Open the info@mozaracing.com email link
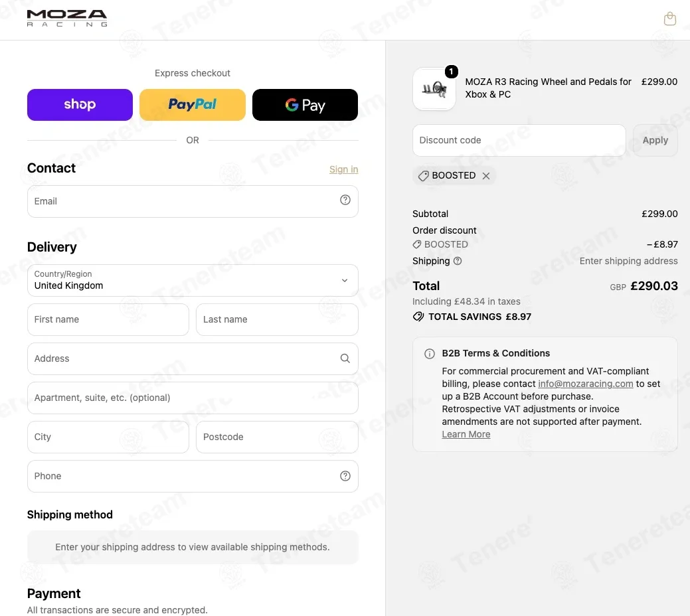 tap(585, 384)
